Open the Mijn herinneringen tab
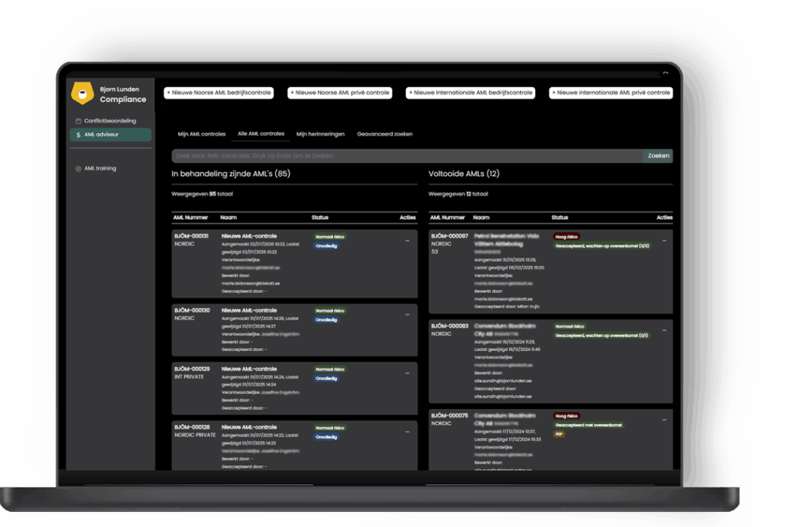The height and width of the screenshot is (527, 812). click(x=320, y=134)
